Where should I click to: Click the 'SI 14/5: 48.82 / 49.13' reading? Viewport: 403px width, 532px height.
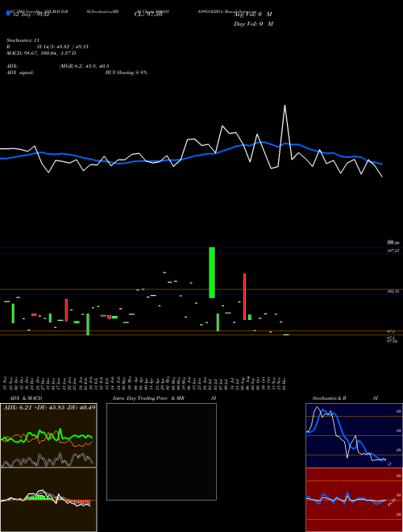(x=63, y=47)
